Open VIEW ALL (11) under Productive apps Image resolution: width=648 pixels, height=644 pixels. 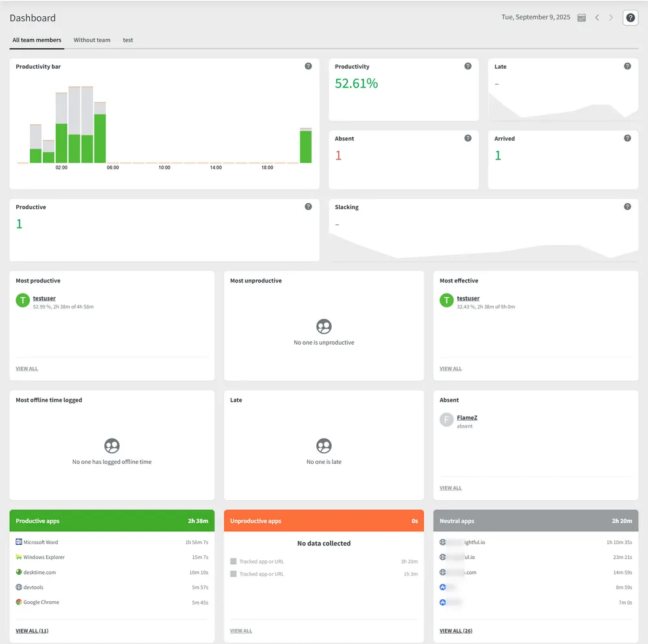32,630
